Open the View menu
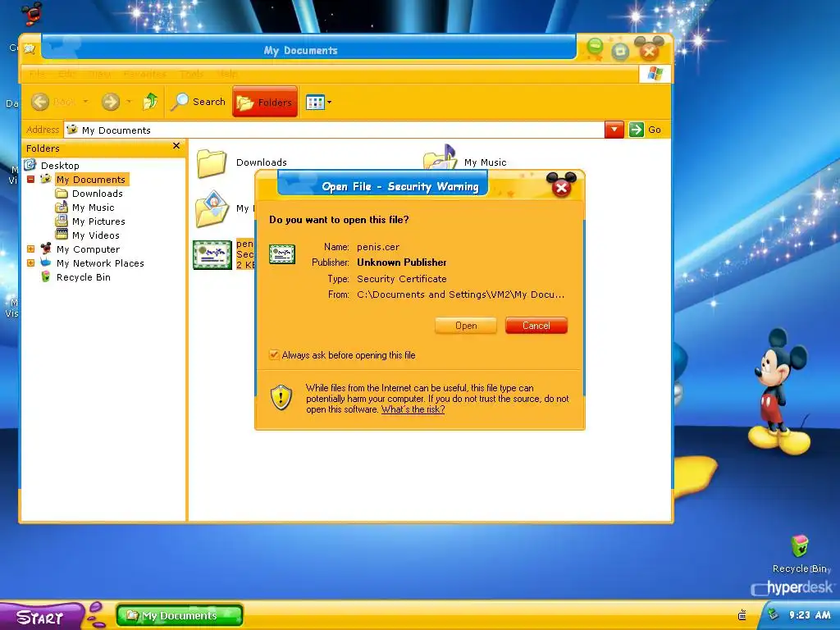 (99, 74)
